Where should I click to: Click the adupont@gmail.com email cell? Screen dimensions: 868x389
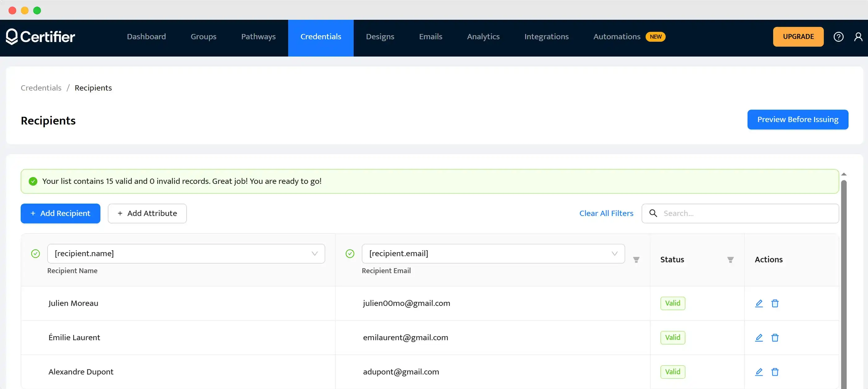click(x=493, y=372)
